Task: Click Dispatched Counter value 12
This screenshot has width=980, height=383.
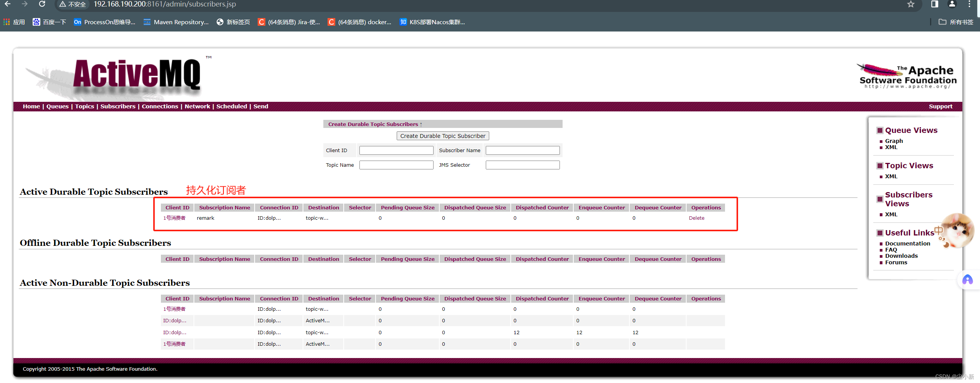Action: point(516,332)
